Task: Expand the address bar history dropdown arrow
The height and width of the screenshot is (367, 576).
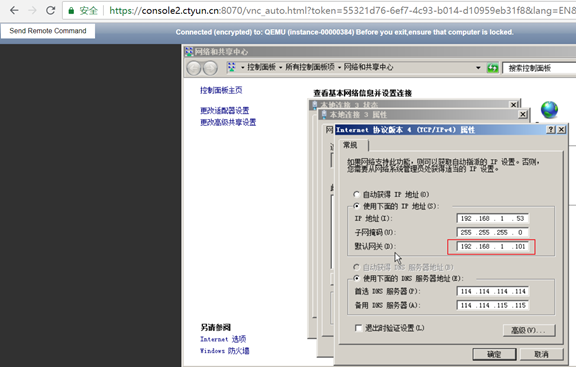Action: 478,68
